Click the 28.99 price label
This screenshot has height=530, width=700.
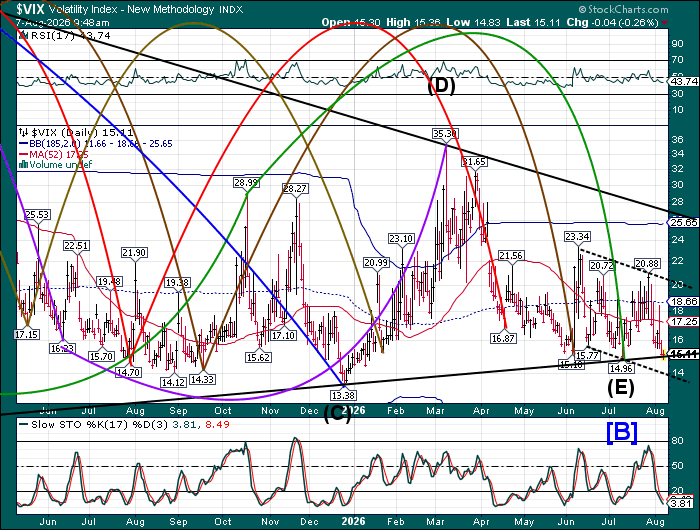click(x=246, y=183)
